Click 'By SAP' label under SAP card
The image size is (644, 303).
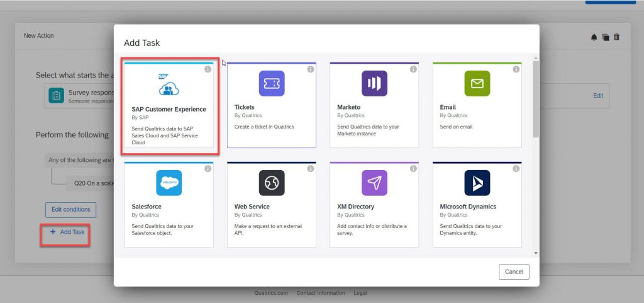140,117
